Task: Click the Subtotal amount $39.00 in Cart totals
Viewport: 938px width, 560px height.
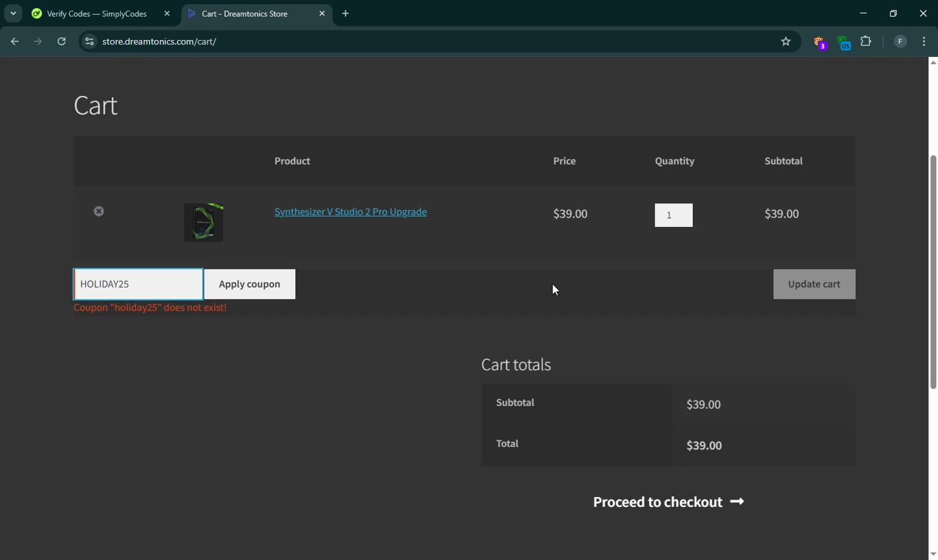Action: tap(703, 404)
